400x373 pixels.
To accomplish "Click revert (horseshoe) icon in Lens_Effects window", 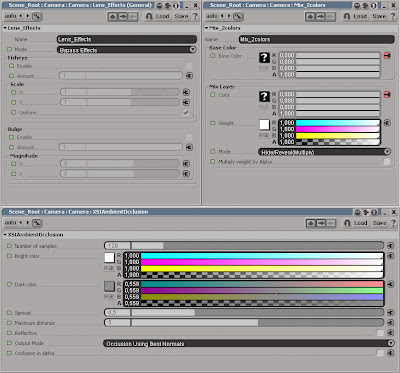I will click(x=149, y=16).
